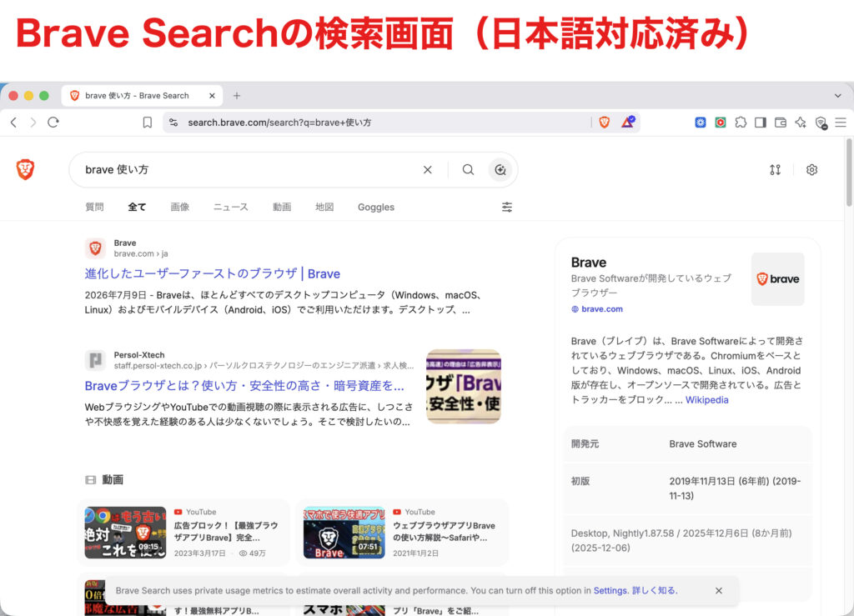854x616 pixels.
Task: Click the blue extension icon in toolbar
Action: pos(701,123)
